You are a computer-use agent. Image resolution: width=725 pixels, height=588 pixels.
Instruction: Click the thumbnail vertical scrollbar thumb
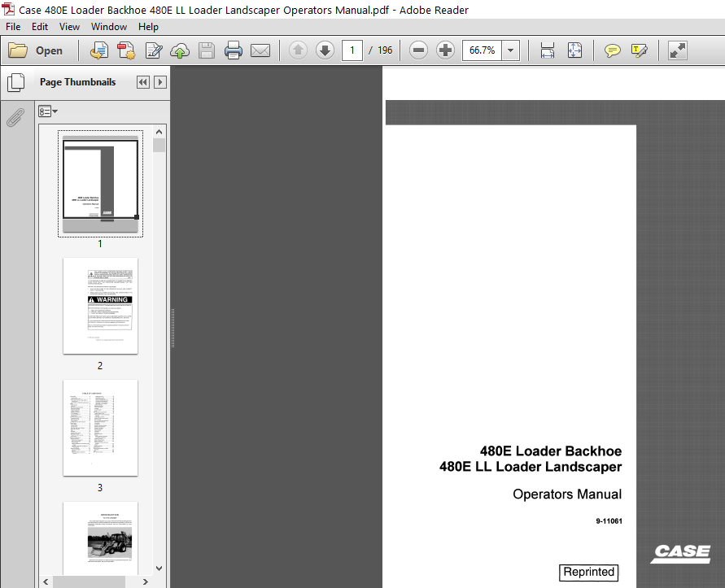[159, 145]
